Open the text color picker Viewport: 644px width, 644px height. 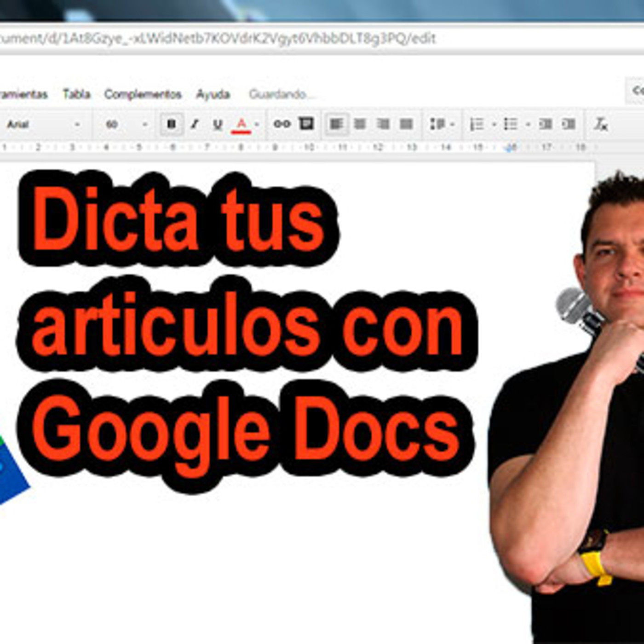pos(240,124)
